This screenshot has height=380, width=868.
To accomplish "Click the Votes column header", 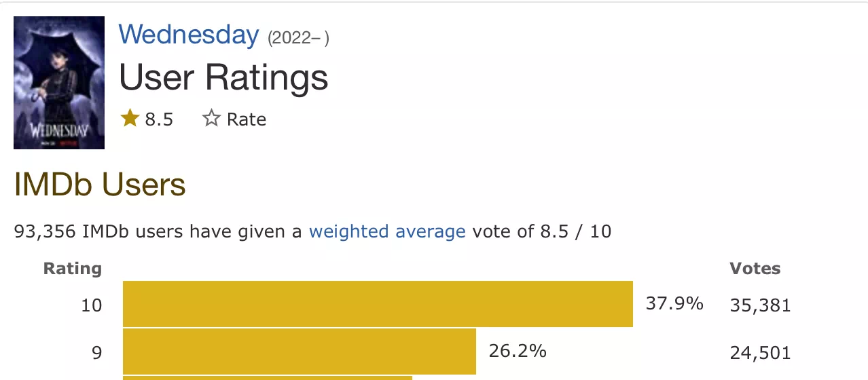I will (755, 269).
